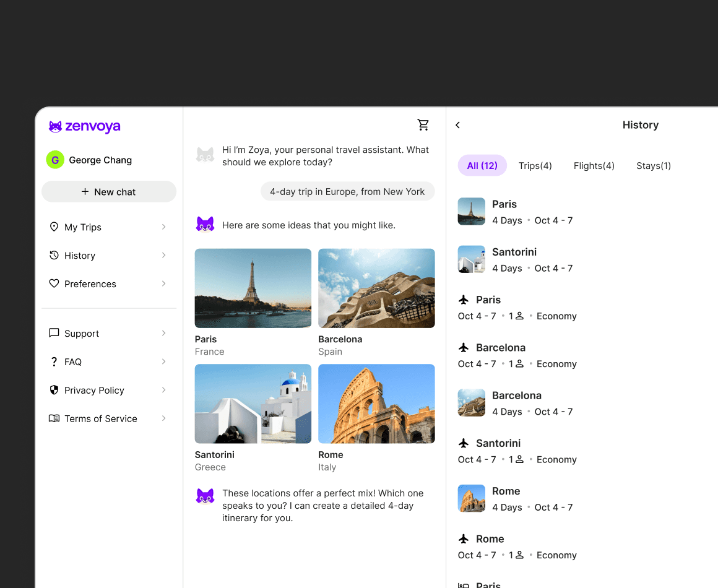This screenshot has width=718, height=588.
Task: Select the Barcelona suggestion image
Action: (x=376, y=288)
